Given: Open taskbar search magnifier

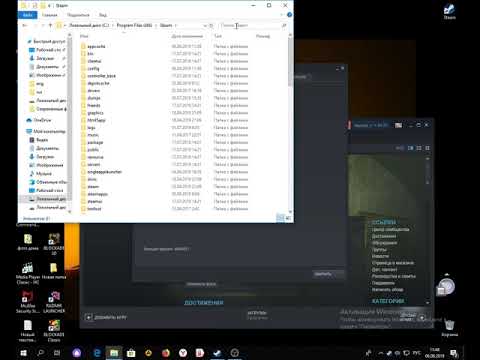Looking at the screenshot, I should click(x=41, y=353).
